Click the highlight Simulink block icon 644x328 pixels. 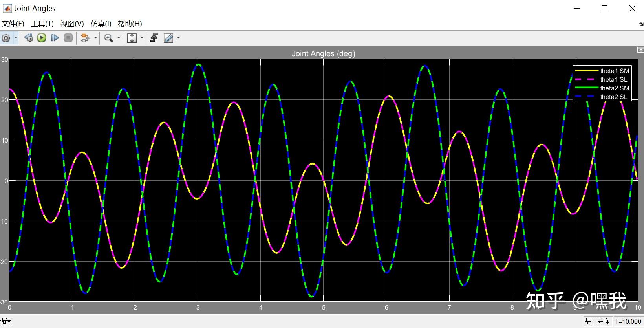[85, 38]
